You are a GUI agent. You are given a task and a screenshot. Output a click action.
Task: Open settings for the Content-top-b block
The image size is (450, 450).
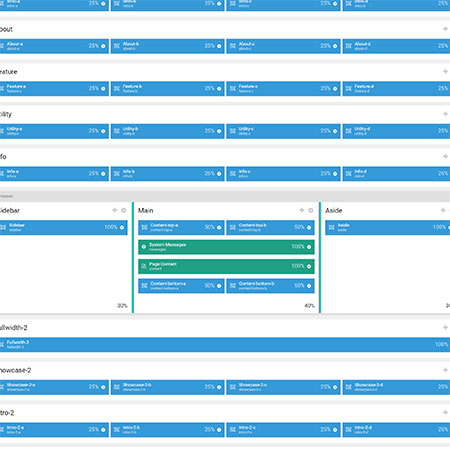click(x=309, y=227)
